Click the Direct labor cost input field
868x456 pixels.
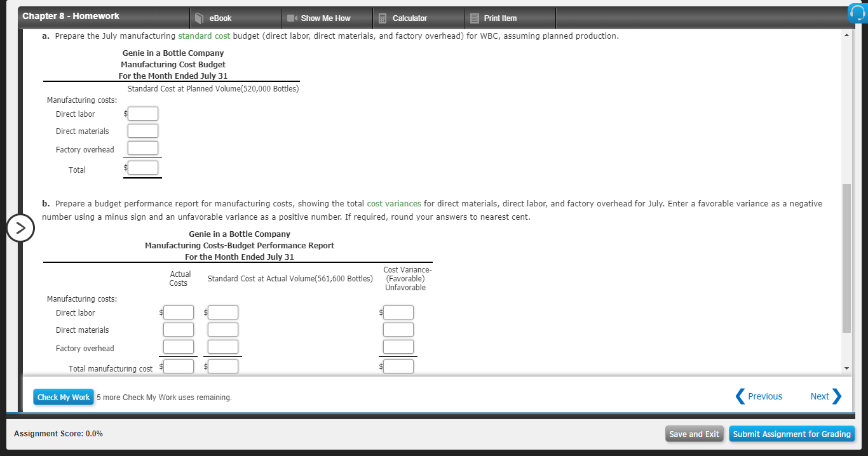tap(142, 114)
